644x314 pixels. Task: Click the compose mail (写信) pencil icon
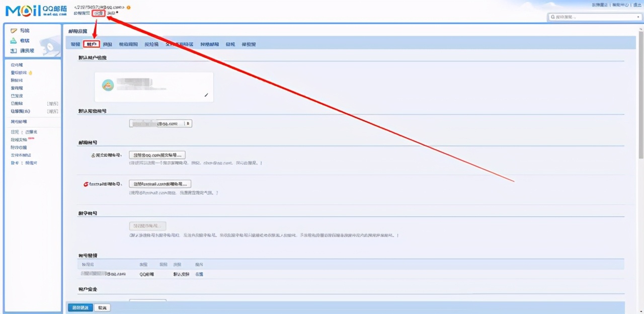click(14, 31)
